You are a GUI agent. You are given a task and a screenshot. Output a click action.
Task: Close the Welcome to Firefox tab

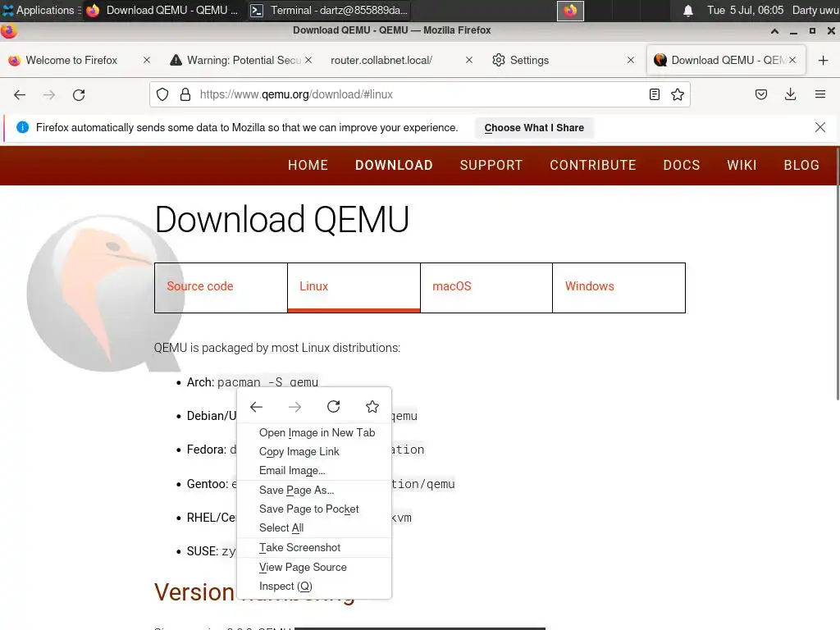147,60
